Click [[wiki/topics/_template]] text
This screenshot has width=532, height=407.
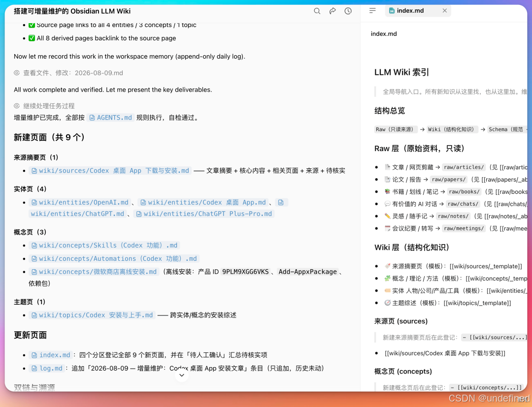click(477, 303)
